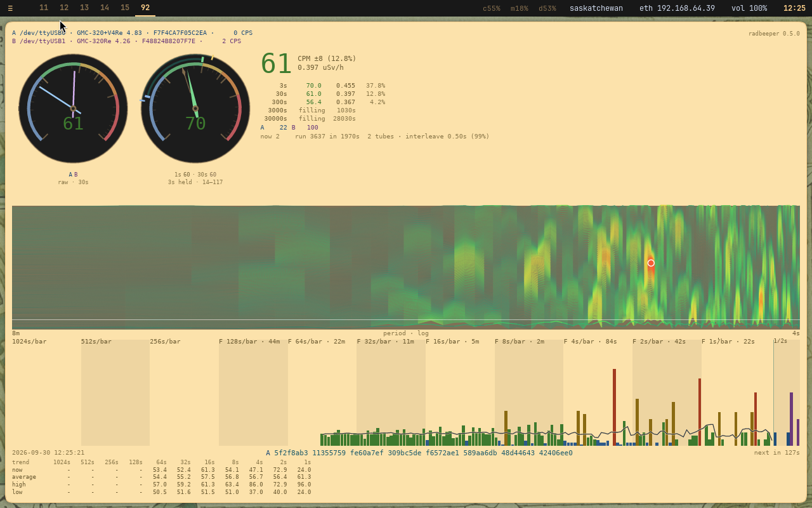Click the 12:25 clock
Viewport: 812px width, 508px height.
[x=794, y=8]
